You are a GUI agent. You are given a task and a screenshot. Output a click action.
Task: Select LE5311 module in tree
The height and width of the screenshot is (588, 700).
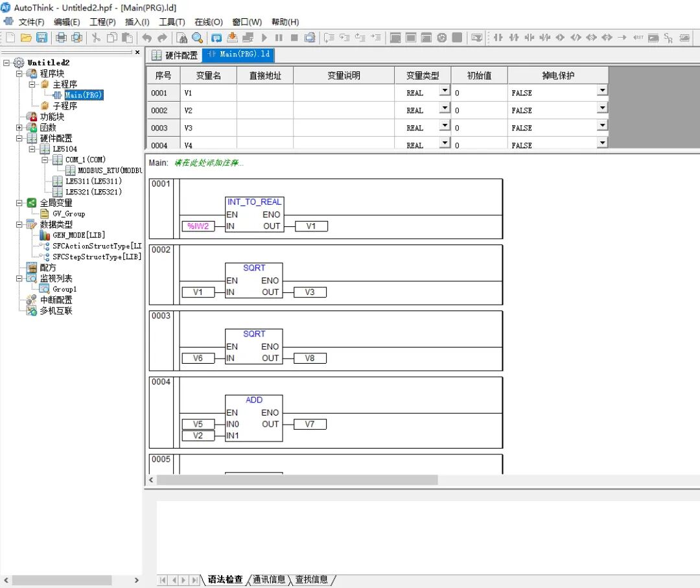94,182
